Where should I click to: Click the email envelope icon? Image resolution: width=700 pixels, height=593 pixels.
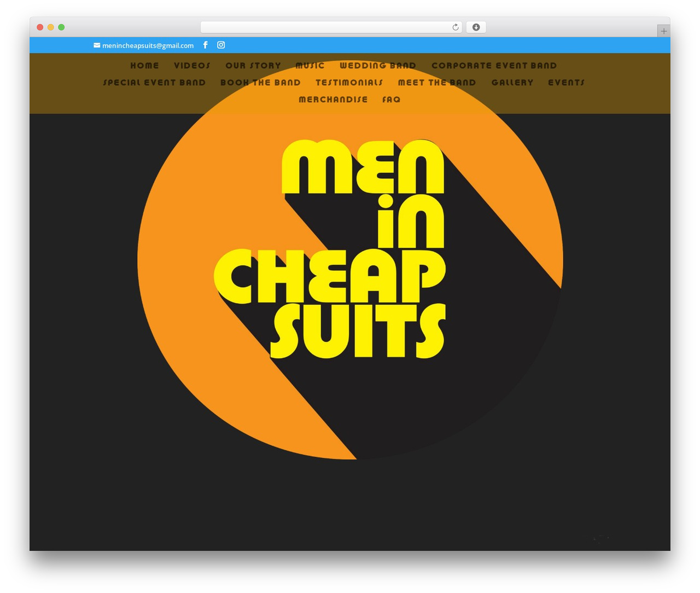pos(97,45)
